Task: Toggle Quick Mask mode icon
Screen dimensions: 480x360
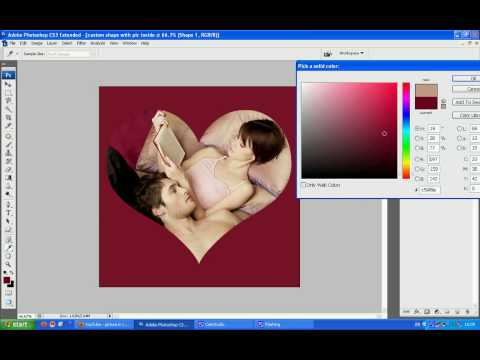Action: [x=8, y=293]
